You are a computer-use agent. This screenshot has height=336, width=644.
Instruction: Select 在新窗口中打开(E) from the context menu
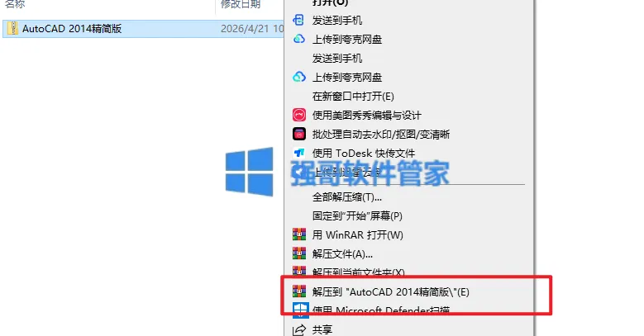click(x=353, y=96)
